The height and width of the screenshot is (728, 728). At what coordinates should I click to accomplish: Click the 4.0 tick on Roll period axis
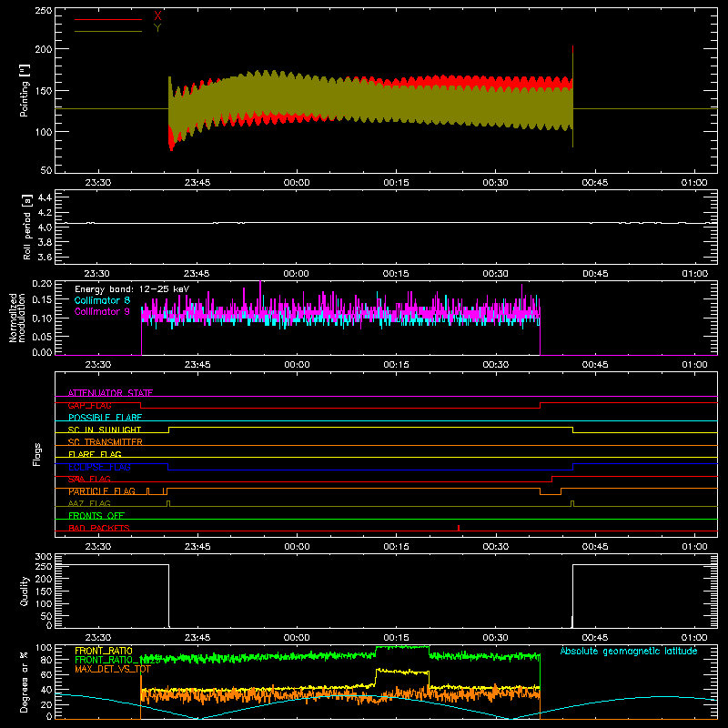[45, 227]
